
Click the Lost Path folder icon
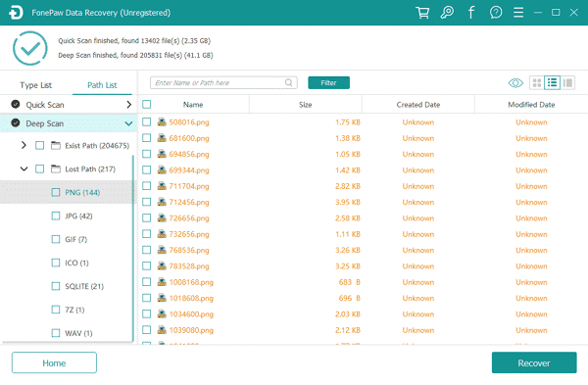(56, 169)
